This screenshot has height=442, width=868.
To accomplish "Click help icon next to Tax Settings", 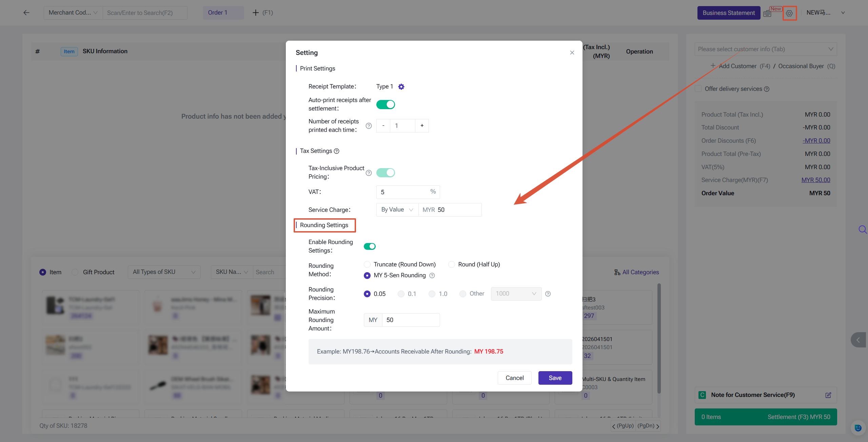I will [337, 151].
